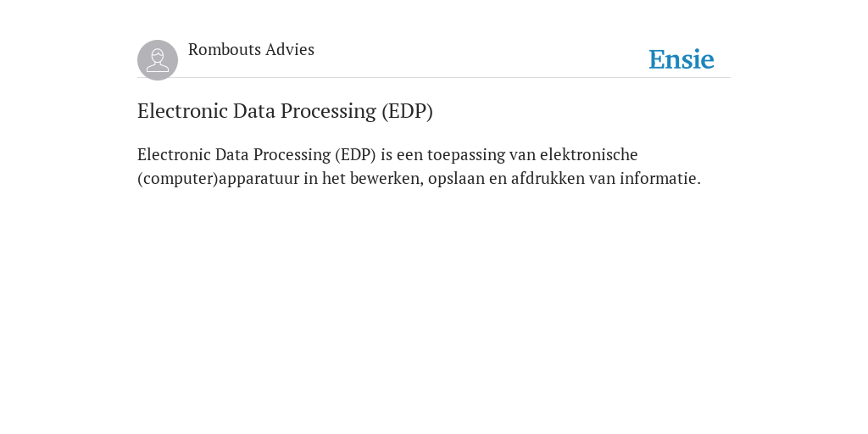The image size is (868, 434).
Task: Click "(computer)apparatuur" in the definition
Action: (218, 179)
